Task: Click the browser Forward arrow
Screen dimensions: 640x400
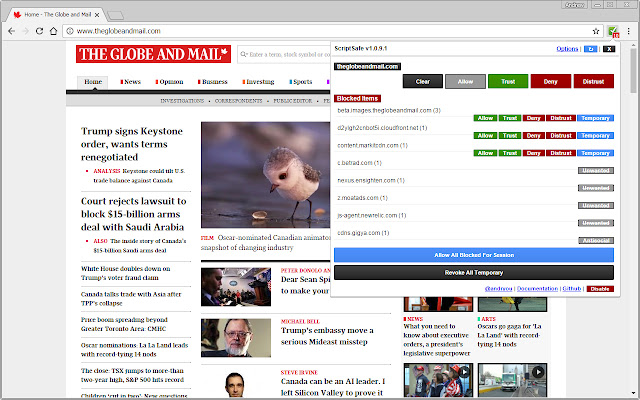Action: pos(25,31)
